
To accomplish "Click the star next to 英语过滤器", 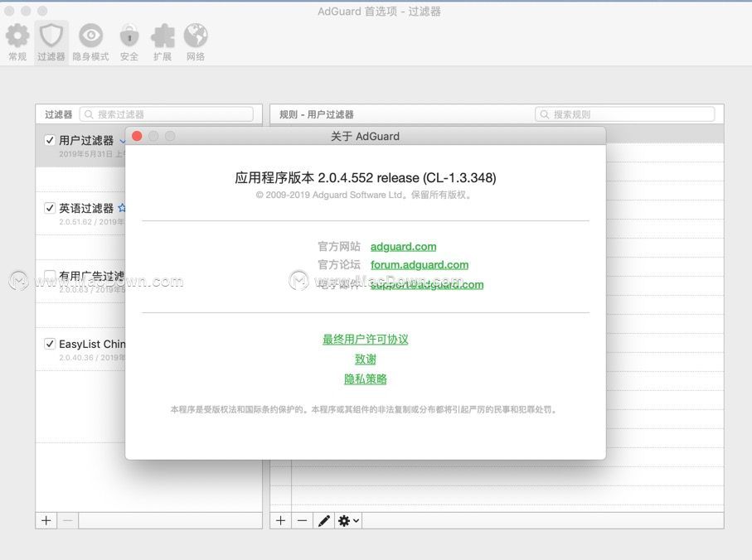I will tap(122, 208).
